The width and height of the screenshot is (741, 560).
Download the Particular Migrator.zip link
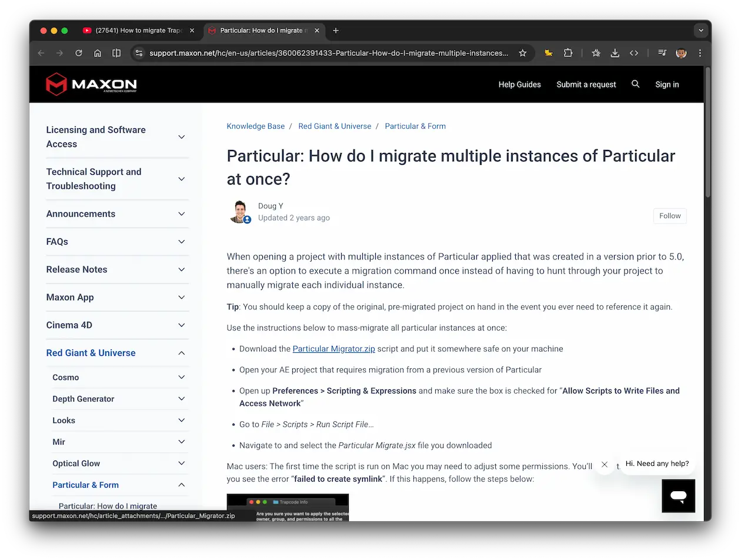(333, 349)
